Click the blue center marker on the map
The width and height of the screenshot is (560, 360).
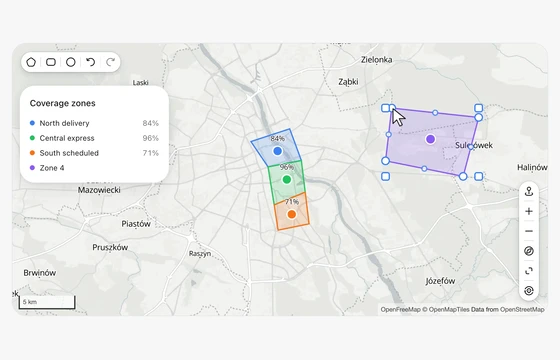click(x=278, y=151)
